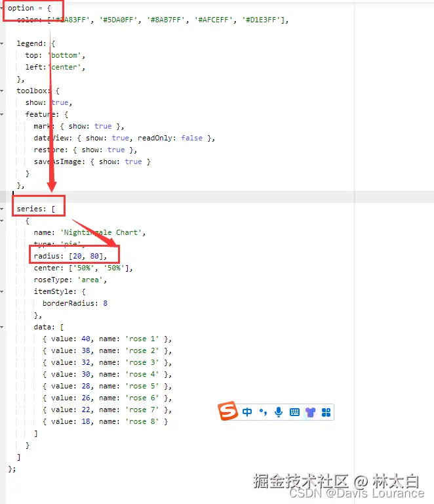Click the restore property line
Viewport: 434px width, 504px height.
[85, 150]
